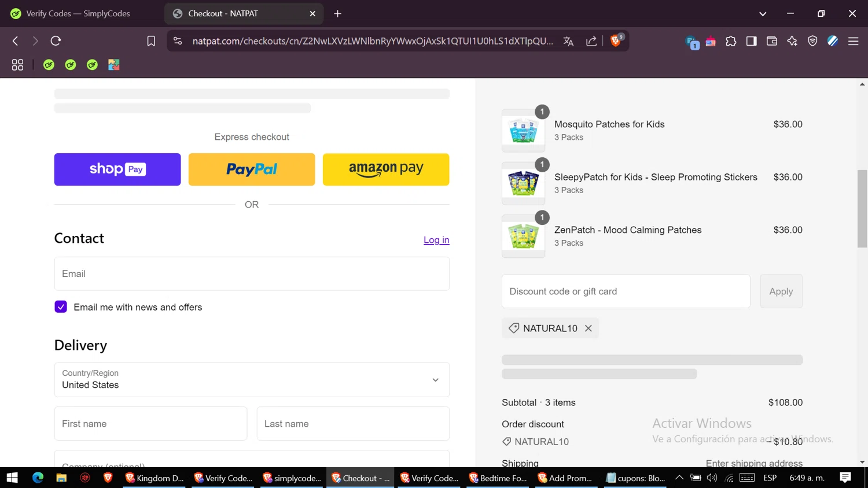This screenshot has width=868, height=488.
Task: Open the browser hamburger menu
Action: (853, 41)
